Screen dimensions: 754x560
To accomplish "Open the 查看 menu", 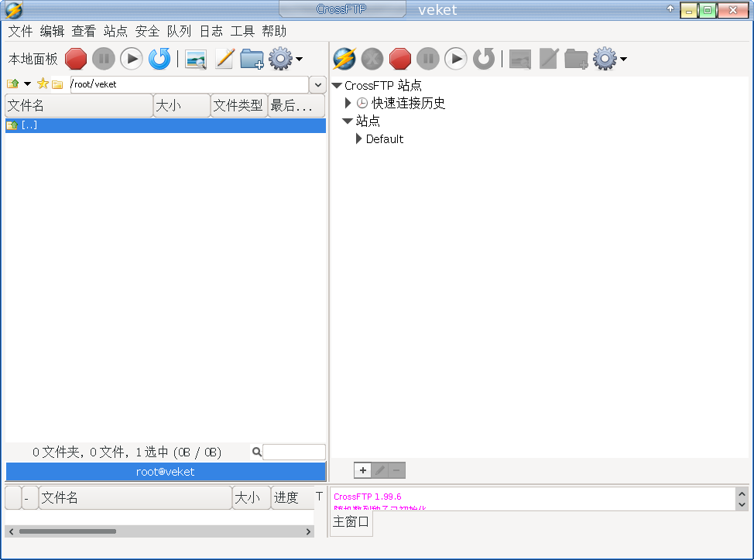I will (x=84, y=31).
